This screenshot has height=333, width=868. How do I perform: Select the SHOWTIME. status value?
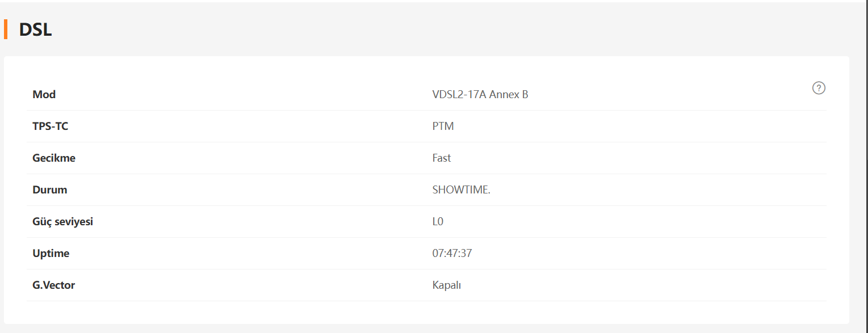pos(461,190)
